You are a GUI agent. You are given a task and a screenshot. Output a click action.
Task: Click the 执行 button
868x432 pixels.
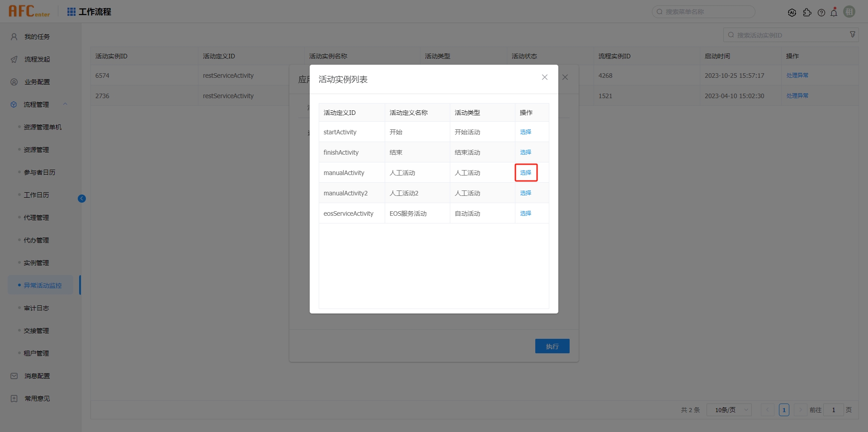552,346
